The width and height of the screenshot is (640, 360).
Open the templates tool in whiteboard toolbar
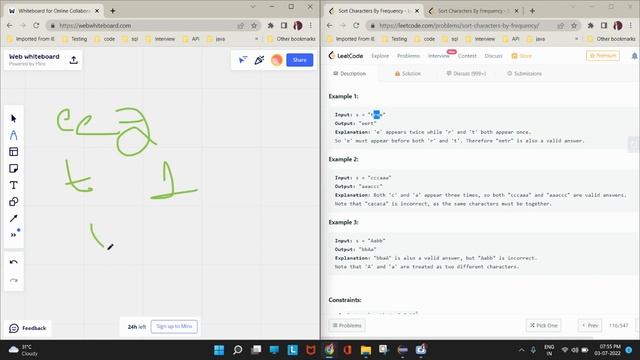tap(13, 152)
